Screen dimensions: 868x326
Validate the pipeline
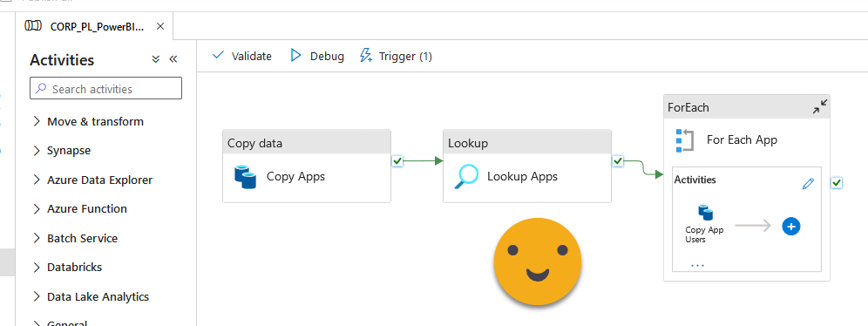coord(242,56)
